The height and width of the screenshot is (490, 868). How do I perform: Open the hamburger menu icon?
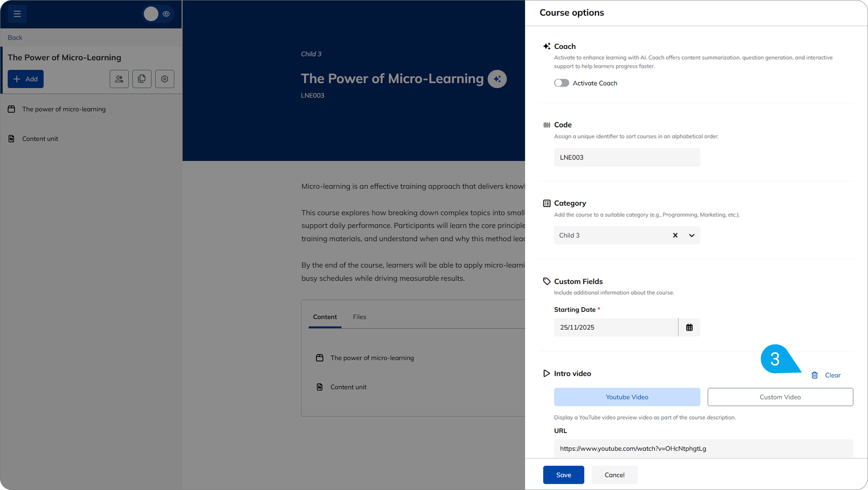pos(17,14)
